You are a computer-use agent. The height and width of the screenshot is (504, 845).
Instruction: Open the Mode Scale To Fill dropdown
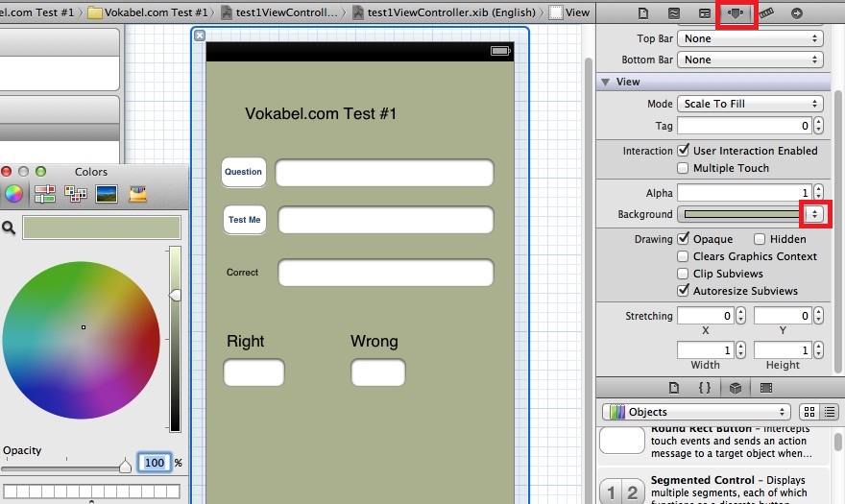750,104
